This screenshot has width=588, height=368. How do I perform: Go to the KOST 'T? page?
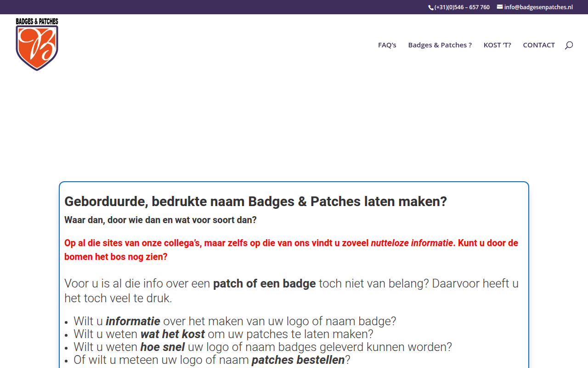point(498,45)
